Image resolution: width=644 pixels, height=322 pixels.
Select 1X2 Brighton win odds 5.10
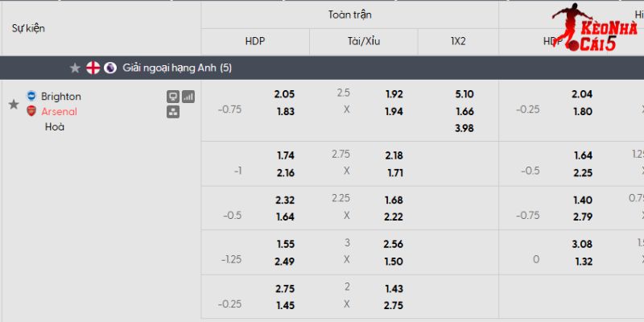464,94
